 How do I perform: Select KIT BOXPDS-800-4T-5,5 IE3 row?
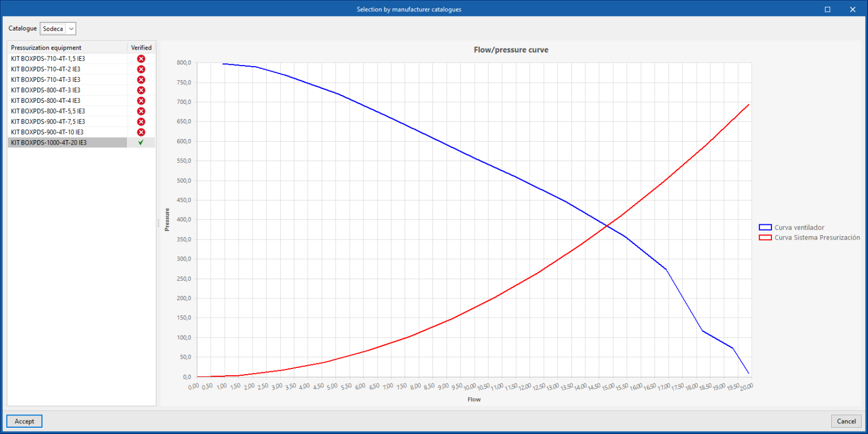tap(81, 111)
